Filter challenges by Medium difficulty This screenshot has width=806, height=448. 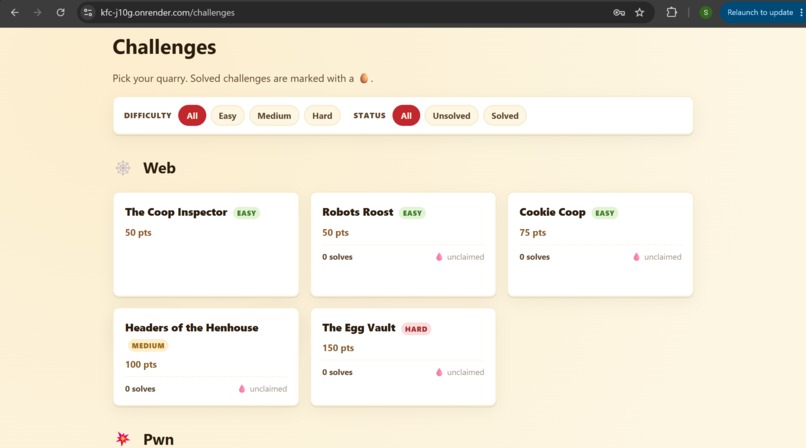[274, 116]
